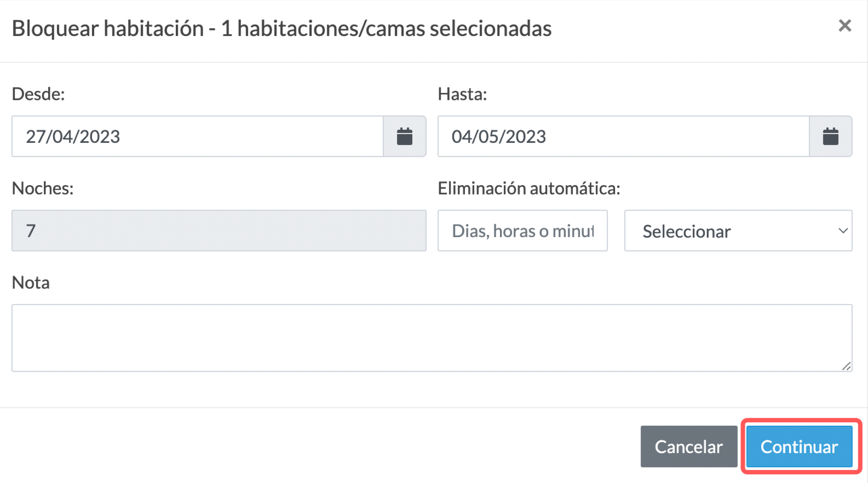This screenshot has width=868, height=483.
Task: Focus the Dias, horas o minutos input
Action: point(523,231)
